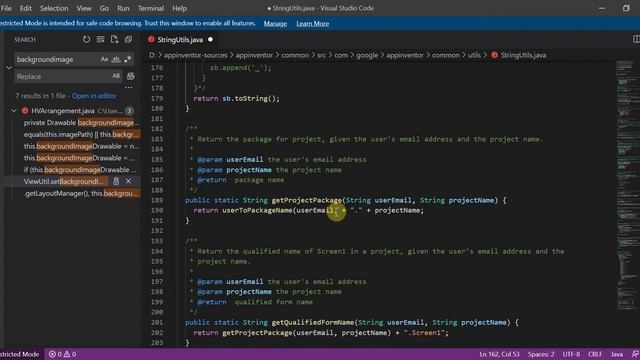Screen dimensions: 640x360
Task: Open result '.getLayoutManager(), this.backgrou'
Action: coord(81,193)
